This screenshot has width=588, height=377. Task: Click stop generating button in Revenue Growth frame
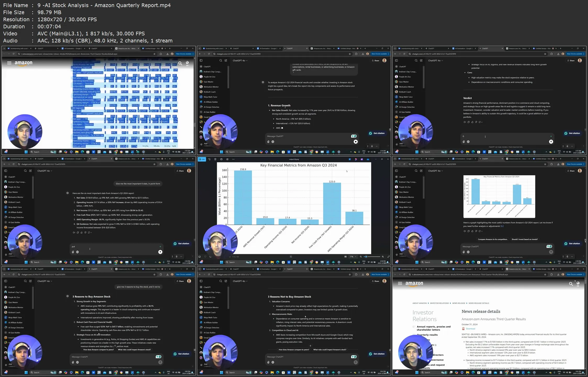point(355,142)
